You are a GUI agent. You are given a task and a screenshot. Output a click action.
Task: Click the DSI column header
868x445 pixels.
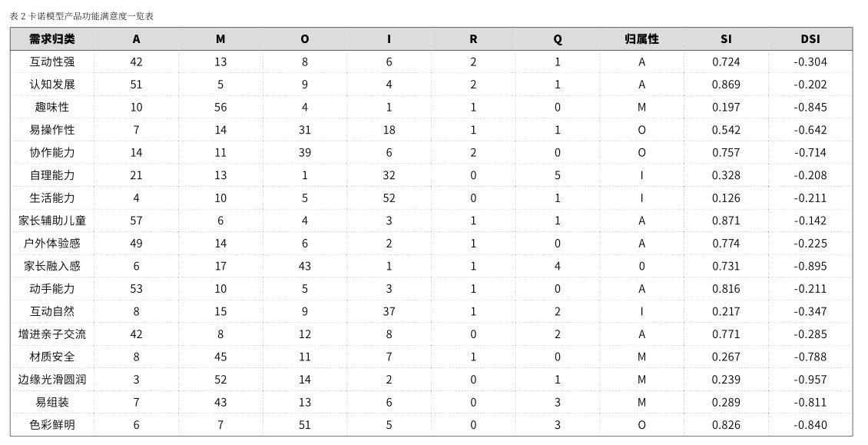click(x=810, y=39)
